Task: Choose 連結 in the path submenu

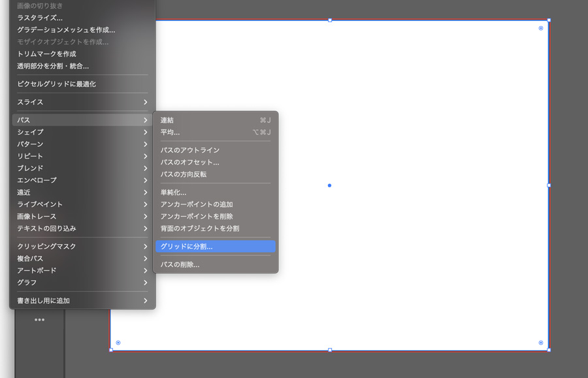Action: (216, 120)
